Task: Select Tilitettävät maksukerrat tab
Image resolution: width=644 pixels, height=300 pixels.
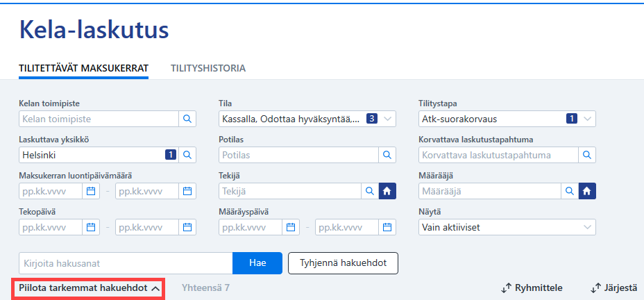Action: (84, 68)
